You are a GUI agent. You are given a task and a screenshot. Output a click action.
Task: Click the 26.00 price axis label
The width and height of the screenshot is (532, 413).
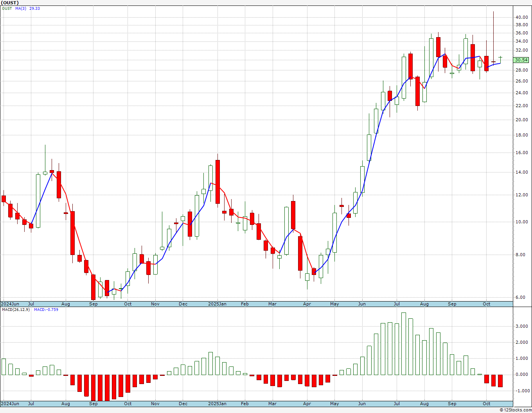pos(521,81)
